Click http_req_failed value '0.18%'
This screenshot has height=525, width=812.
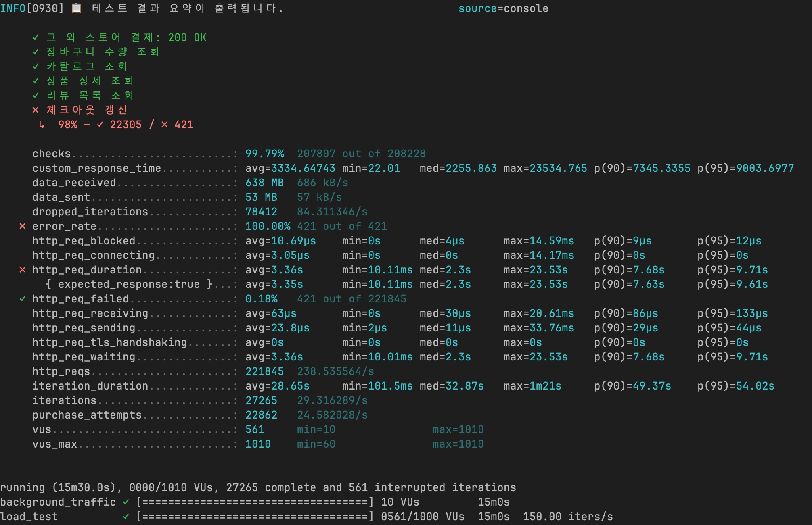click(261, 299)
